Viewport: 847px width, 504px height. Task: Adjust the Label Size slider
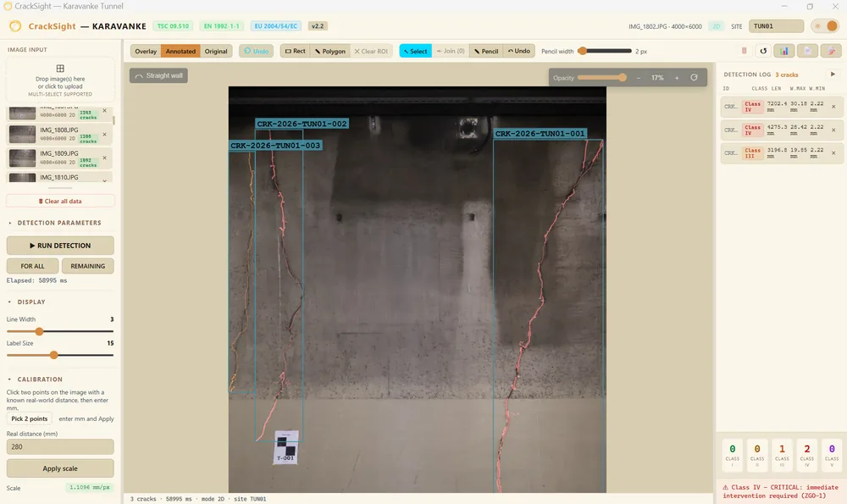pyautogui.click(x=60, y=355)
